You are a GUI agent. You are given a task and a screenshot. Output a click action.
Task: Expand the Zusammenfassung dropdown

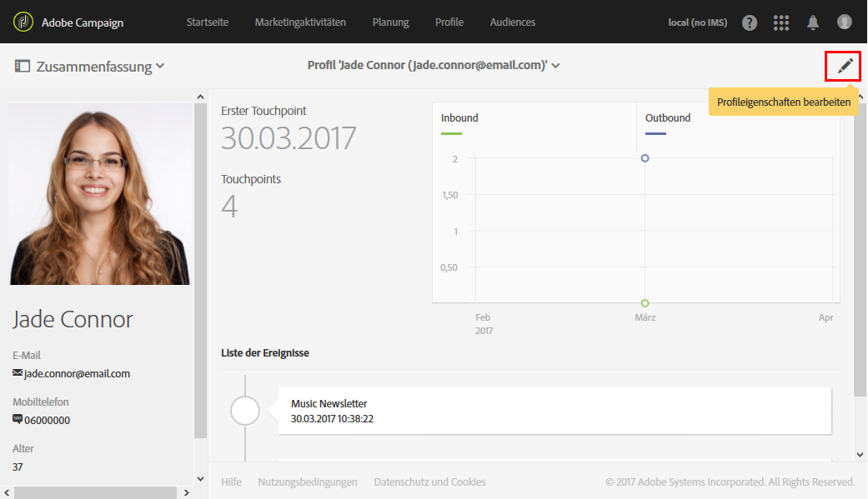coord(160,66)
